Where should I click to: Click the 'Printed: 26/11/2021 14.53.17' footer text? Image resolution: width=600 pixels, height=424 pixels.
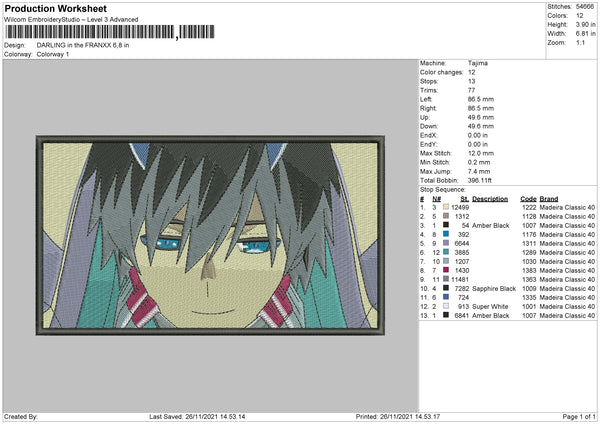[x=398, y=416]
